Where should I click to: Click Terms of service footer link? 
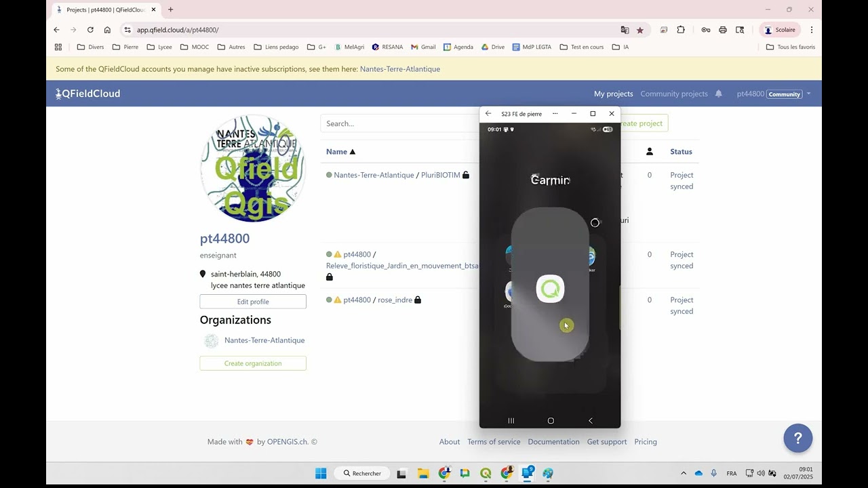point(494,442)
